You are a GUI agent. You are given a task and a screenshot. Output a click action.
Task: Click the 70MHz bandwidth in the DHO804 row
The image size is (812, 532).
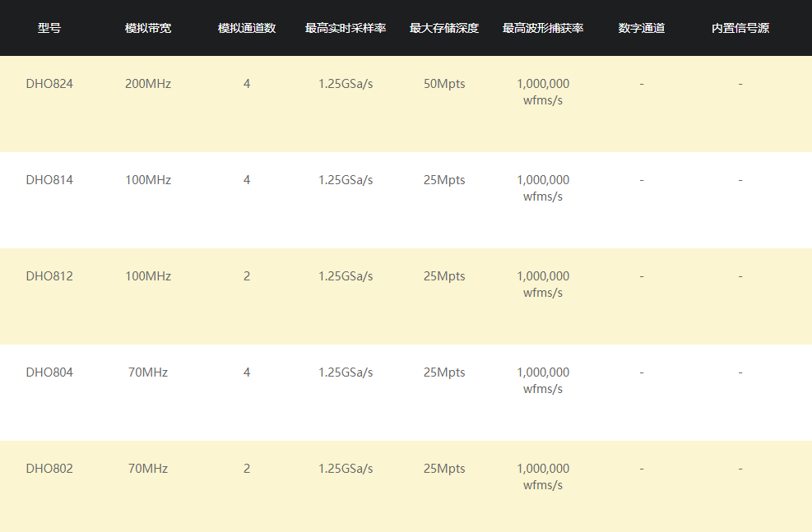pos(148,372)
